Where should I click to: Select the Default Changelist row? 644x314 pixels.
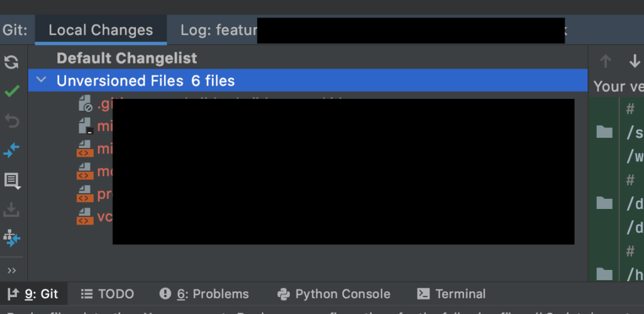[126, 59]
